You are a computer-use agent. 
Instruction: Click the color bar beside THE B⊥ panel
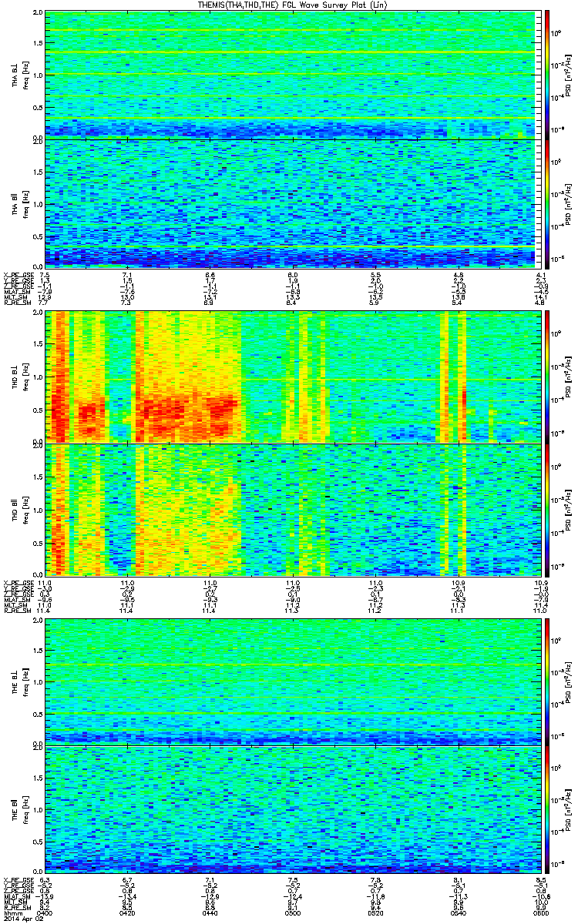(x=547, y=681)
